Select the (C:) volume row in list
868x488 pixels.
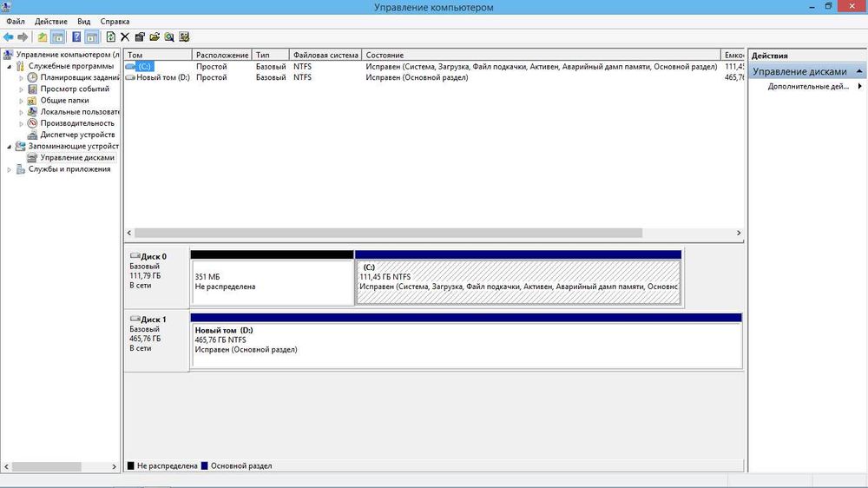pyautogui.click(x=434, y=67)
